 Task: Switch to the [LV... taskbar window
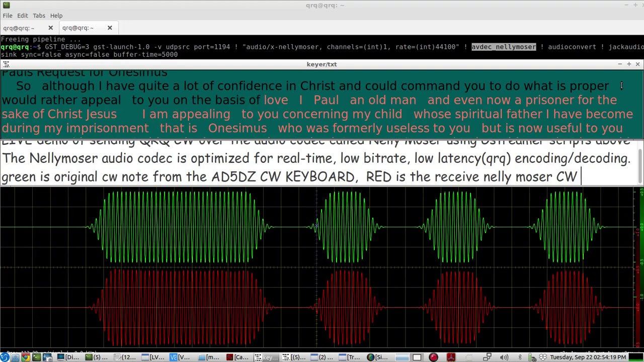click(x=153, y=357)
